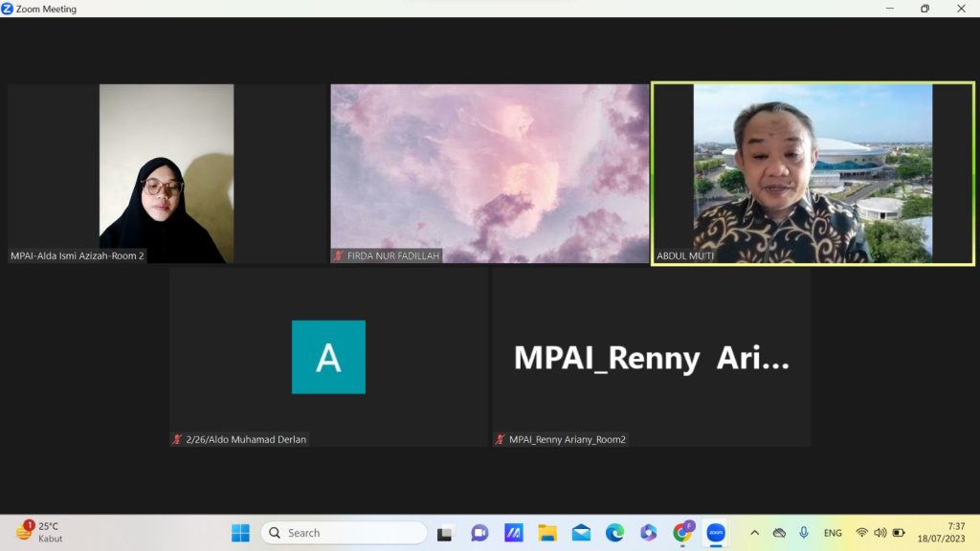The width and height of the screenshot is (980, 551).
Task: Open Google Chrome from the taskbar
Action: pos(682,533)
